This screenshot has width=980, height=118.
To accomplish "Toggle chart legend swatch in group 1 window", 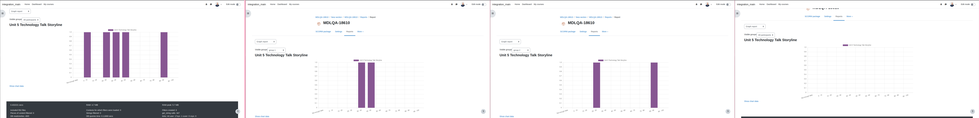I will point(356,60).
